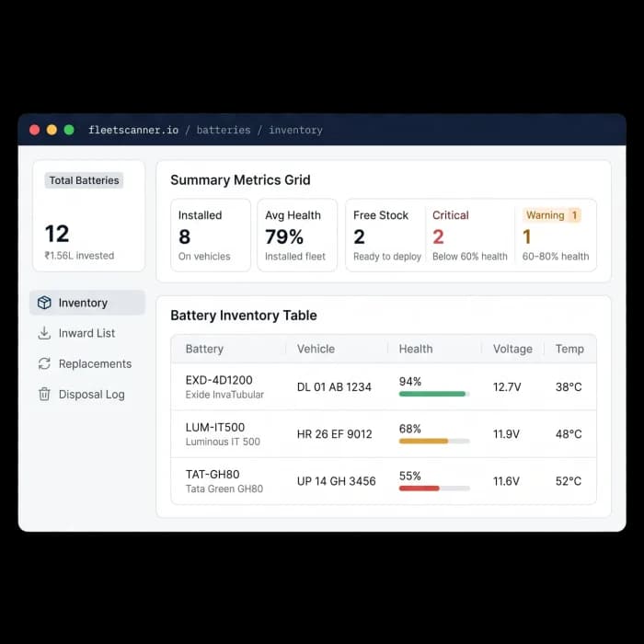Screen dimensions: 644x644
Task: Click the Inventory cube icon
Action: (44, 303)
